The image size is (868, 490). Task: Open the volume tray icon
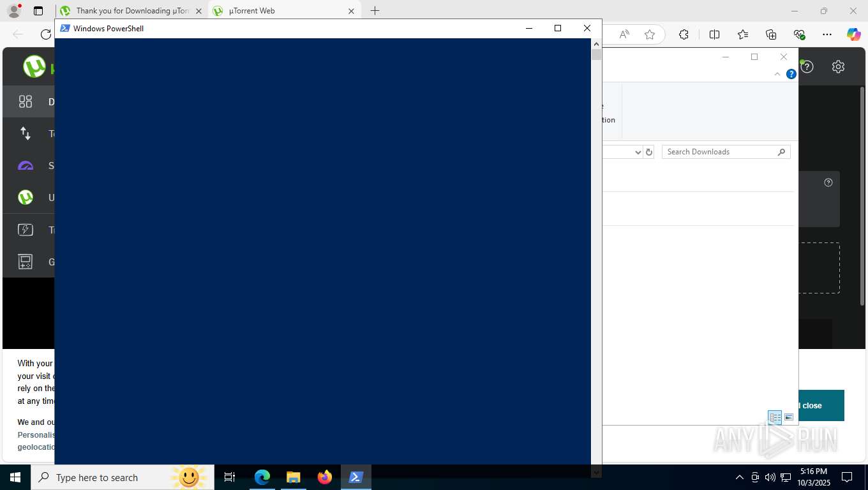[770, 477]
